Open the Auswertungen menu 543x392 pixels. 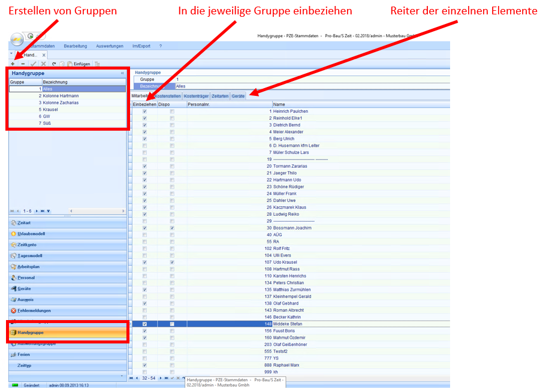click(110, 46)
